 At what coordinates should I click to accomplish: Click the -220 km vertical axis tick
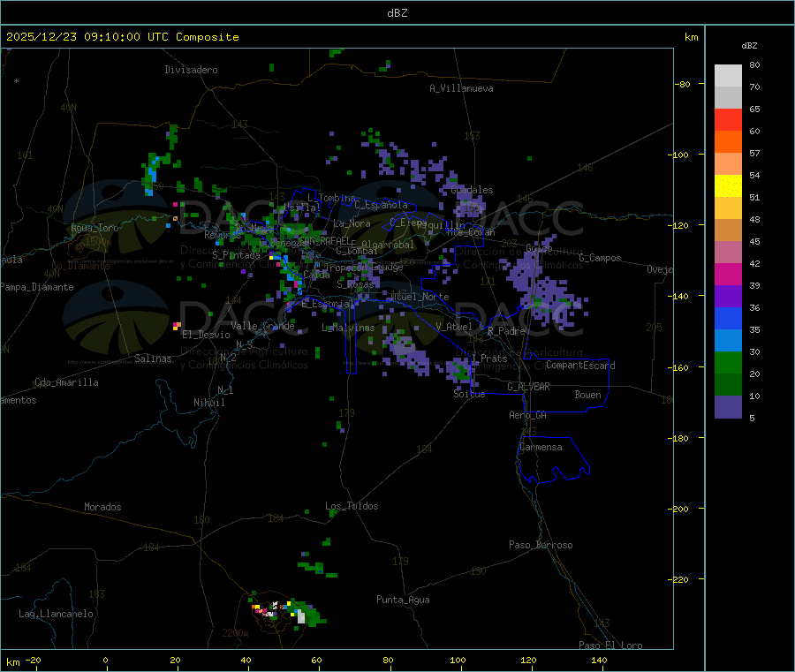point(680,580)
